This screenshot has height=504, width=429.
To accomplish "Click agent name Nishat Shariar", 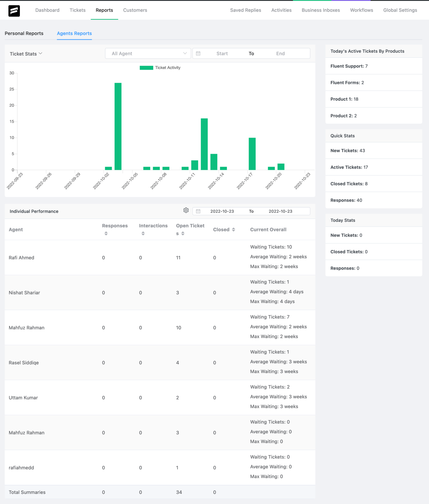I will pyautogui.click(x=24, y=292).
